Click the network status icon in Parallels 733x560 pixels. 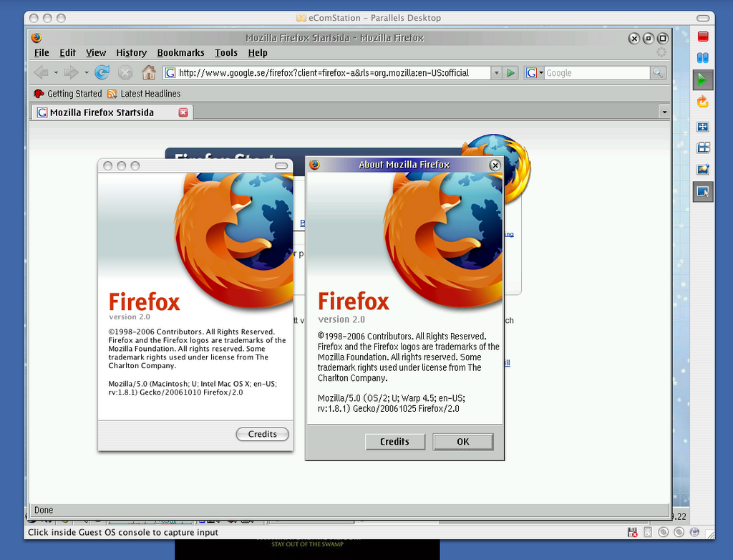[694, 532]
